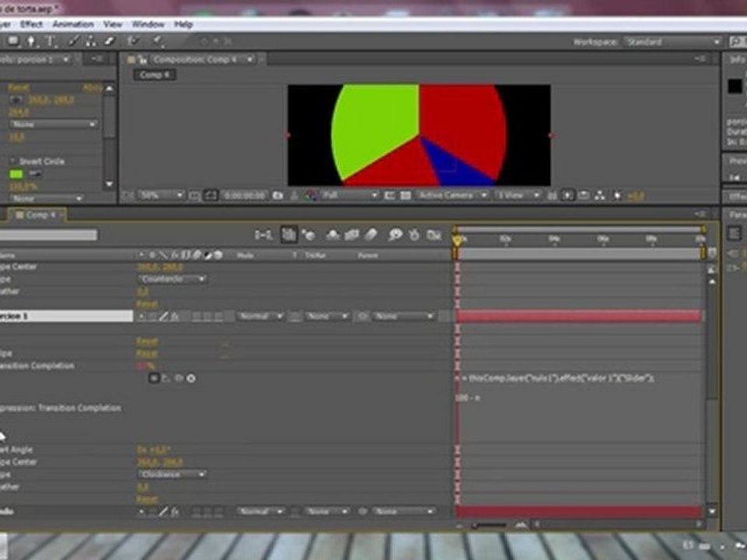The image size is (747, 560).
Task: Click the black color swatch in Info panel
Action: [735, 86]
